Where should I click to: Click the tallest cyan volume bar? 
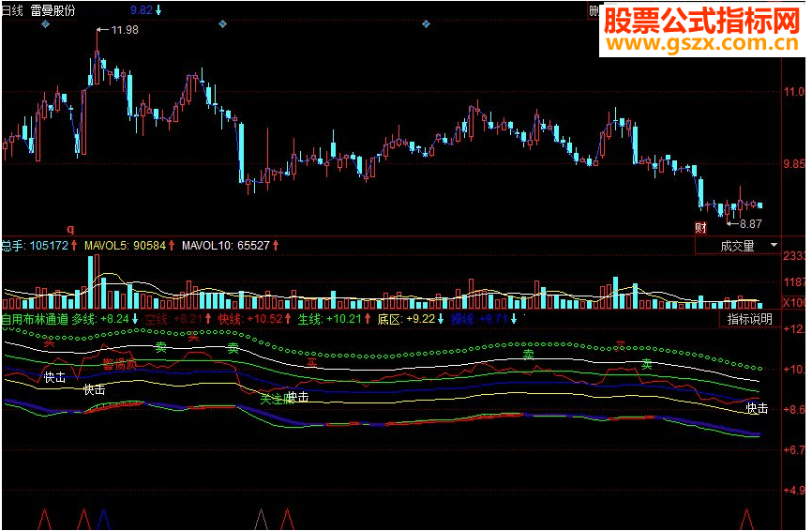coord(91,281)
